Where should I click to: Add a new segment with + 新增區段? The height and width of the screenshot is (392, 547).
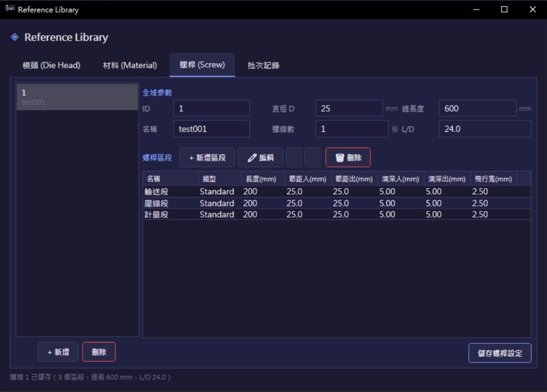[207, 158]
